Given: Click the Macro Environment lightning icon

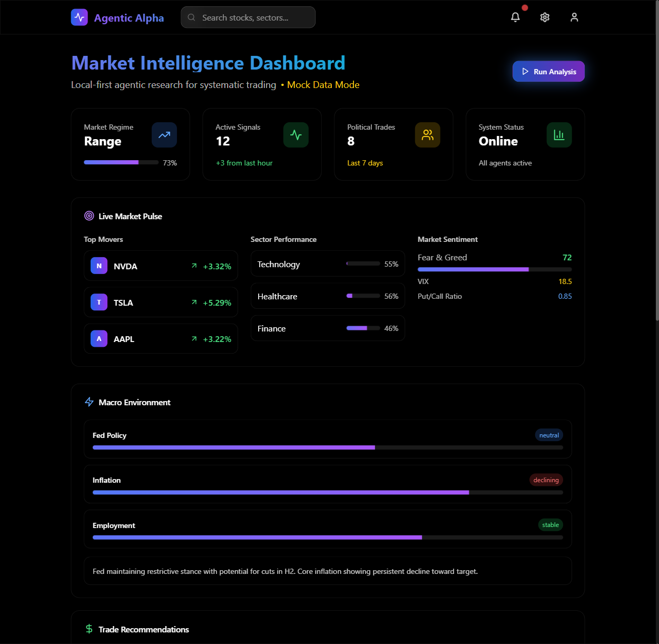Looking at the screenshot, I should pos(89,402).
